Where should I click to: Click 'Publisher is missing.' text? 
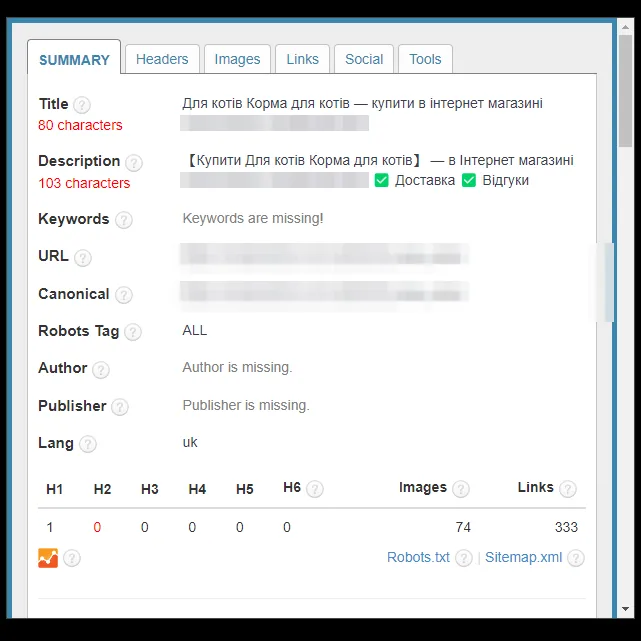tap(246, 405)
